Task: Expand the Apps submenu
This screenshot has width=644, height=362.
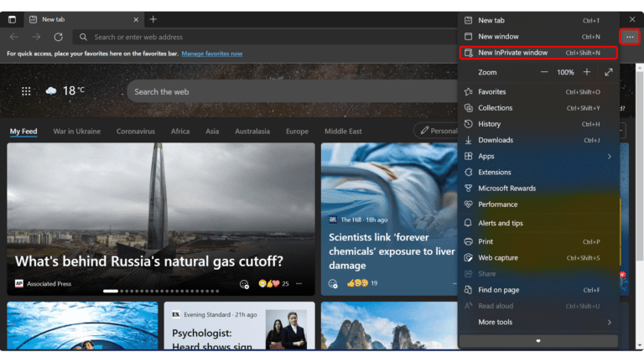Action: [537, 156]
